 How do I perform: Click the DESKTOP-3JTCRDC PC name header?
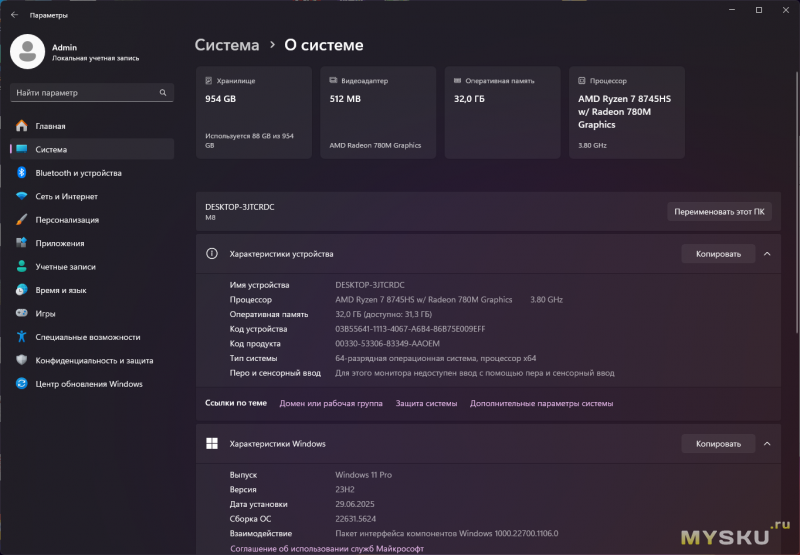(239, 207)
